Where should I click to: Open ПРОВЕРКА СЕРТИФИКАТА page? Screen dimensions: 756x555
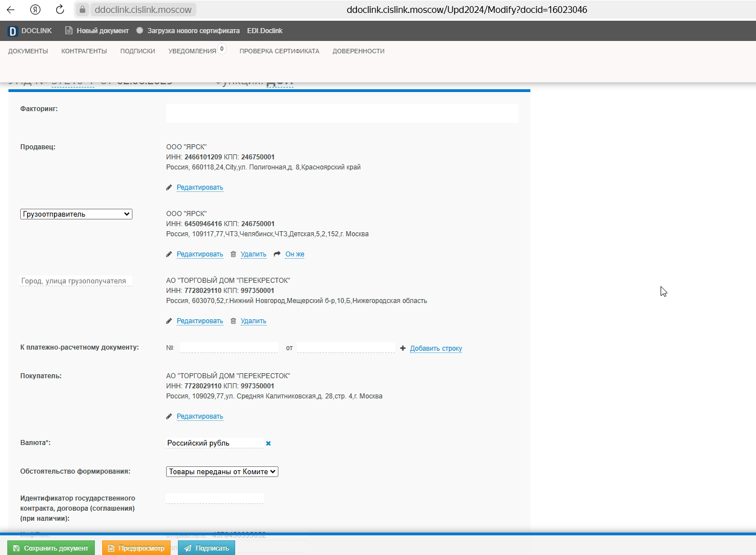point(280,51)
